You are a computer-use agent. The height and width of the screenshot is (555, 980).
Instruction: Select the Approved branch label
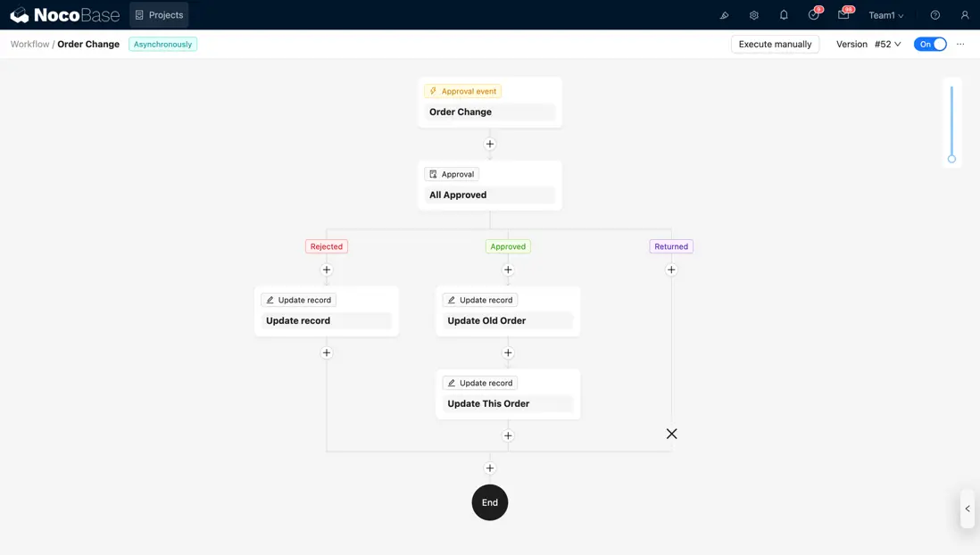(x=507, y=245)
